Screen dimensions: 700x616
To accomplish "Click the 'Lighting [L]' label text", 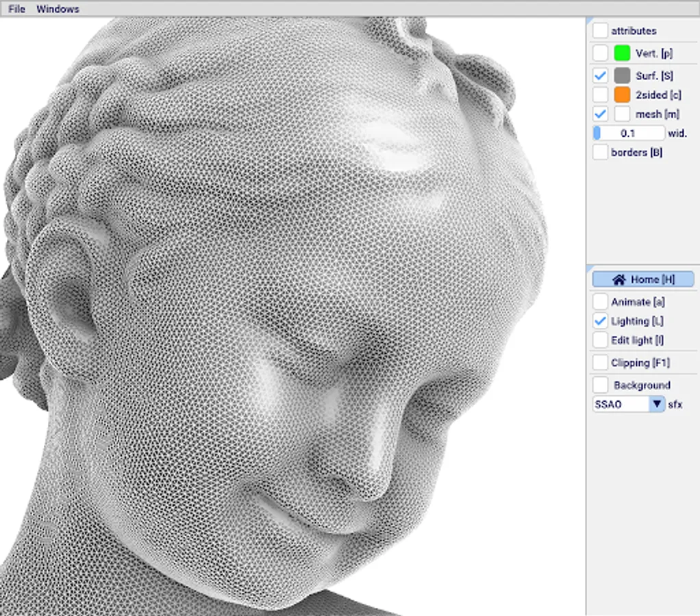I will [637, 321].
